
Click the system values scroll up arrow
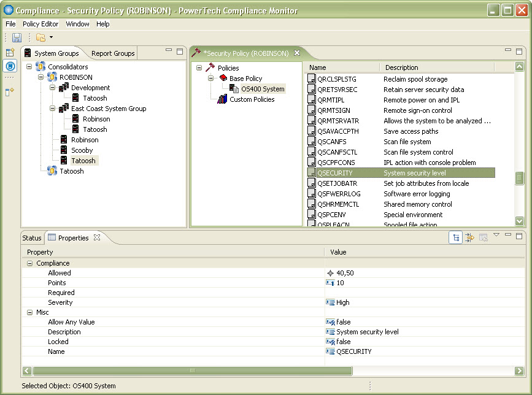(x=519, y=66)
